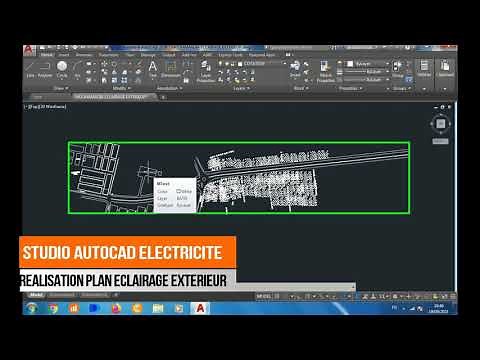Select the Circle tool
Viewport: 480px width, 360px height.
point(62,69)
